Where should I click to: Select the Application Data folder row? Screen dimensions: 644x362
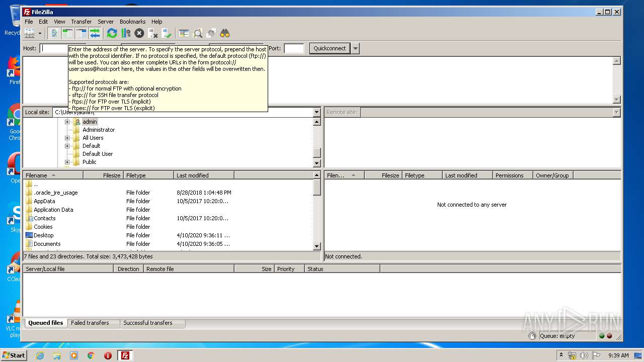pyautogui.click(x=168, y=210)
